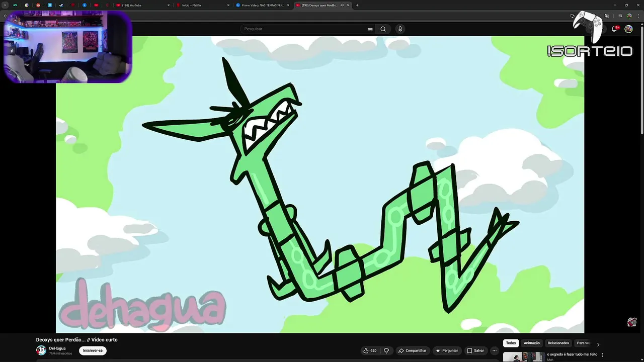Open a new browser tab
644x362 pixels.
[357, 5]
